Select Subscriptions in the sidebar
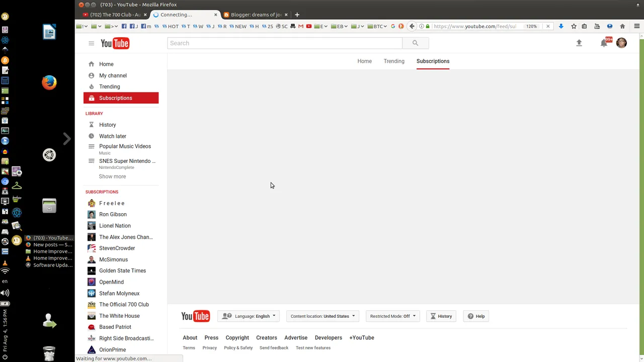 [x=121, y=98]
